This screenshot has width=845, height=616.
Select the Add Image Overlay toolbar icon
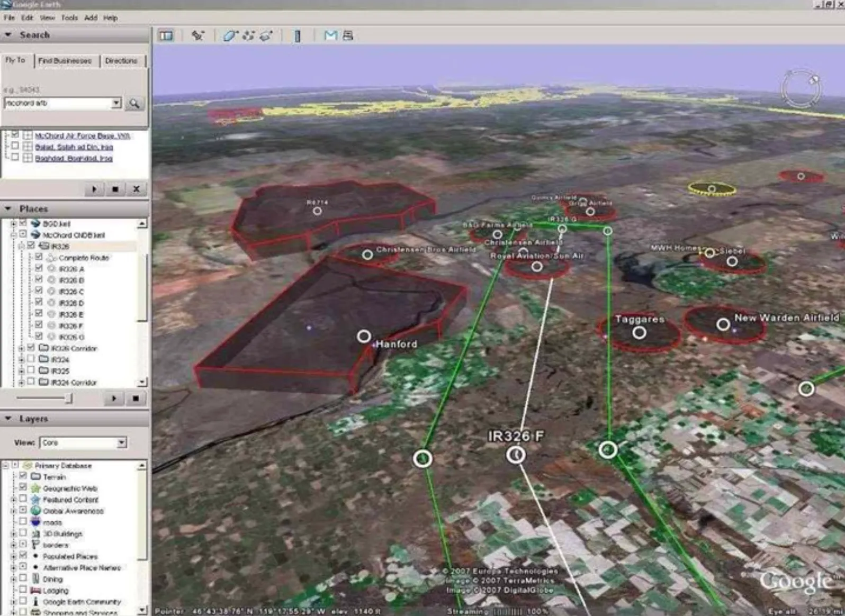pyautogui.click(x=266, y=35)
